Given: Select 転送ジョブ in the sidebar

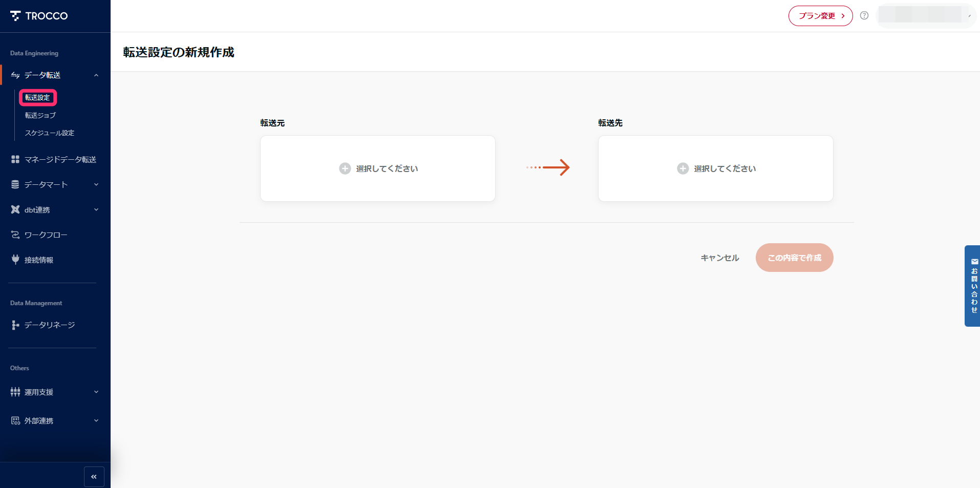Looking at the screenshot, I should [40, 115].
